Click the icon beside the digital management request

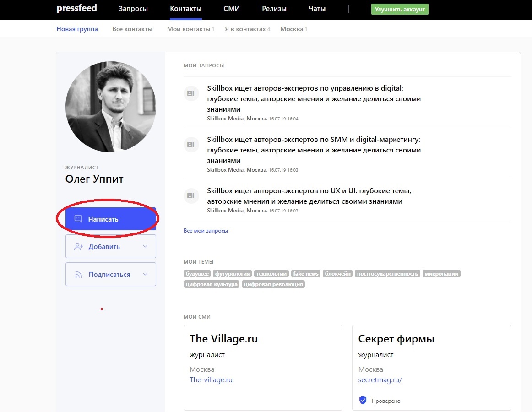(x=191, y=93)
